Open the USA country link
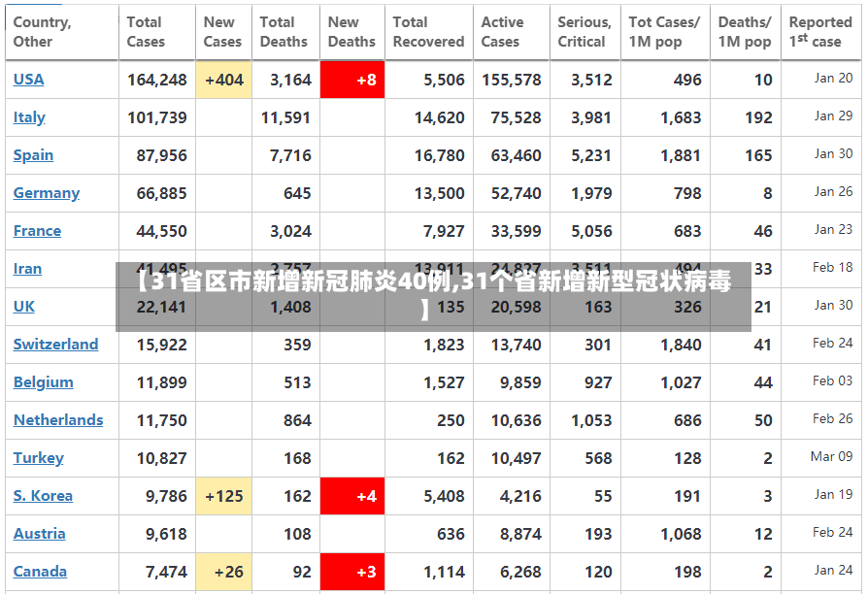Screen dimensions: 868x594 [29, 80]
